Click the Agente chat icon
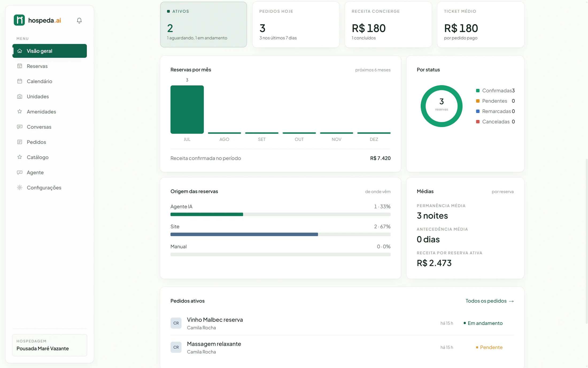 tap(20, 172)
